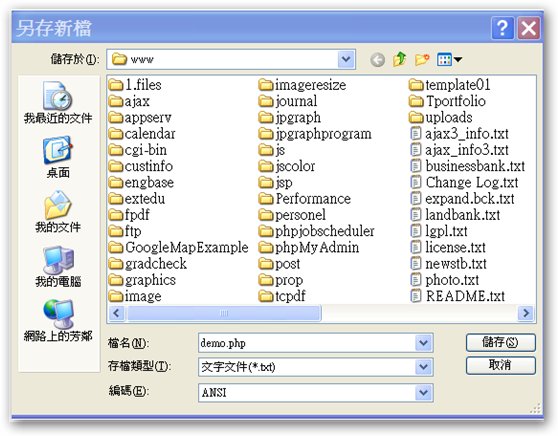This screenshot has width=558, height=436.
Task: Click the help question mark button
Action: (502, 28)
